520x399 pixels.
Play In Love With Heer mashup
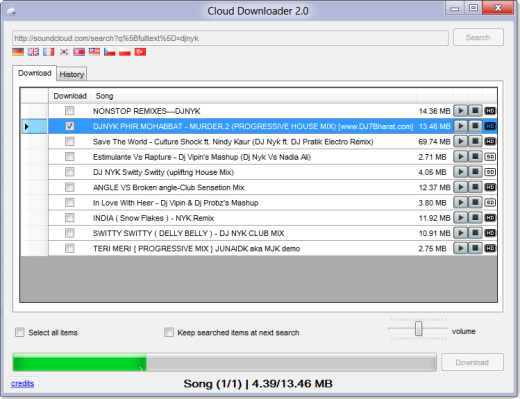click(x=461, y=202)
